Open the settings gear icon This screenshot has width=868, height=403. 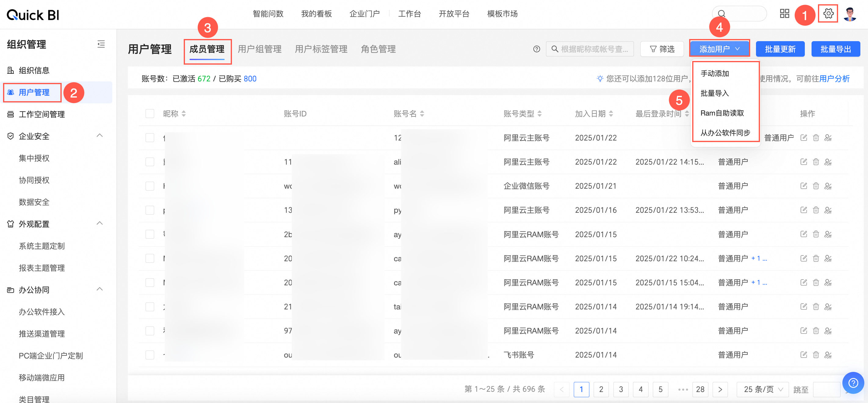click(x=828, y=14)
